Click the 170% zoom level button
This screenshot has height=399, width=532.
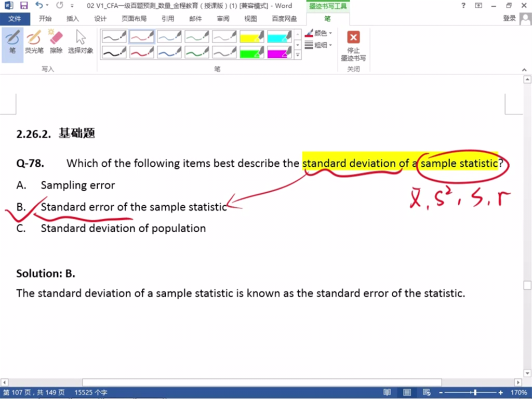(x=517, y=393)
